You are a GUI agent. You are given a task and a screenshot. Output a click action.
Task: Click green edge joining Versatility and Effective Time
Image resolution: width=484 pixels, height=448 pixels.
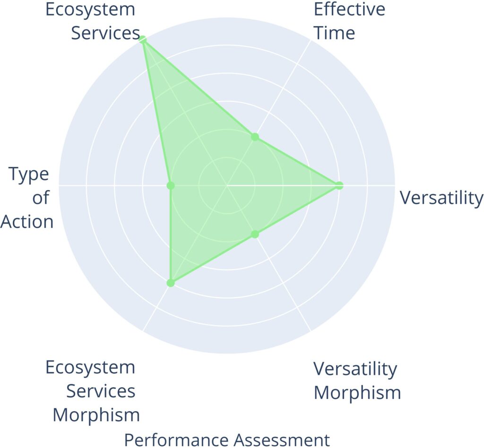pos(297,161)
